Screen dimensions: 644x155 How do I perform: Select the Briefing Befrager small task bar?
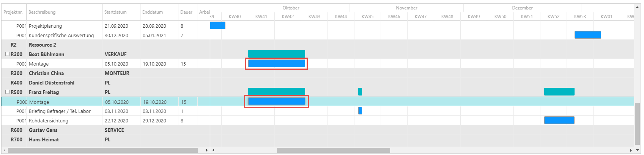pyautogui.click(x=360, y=111)
